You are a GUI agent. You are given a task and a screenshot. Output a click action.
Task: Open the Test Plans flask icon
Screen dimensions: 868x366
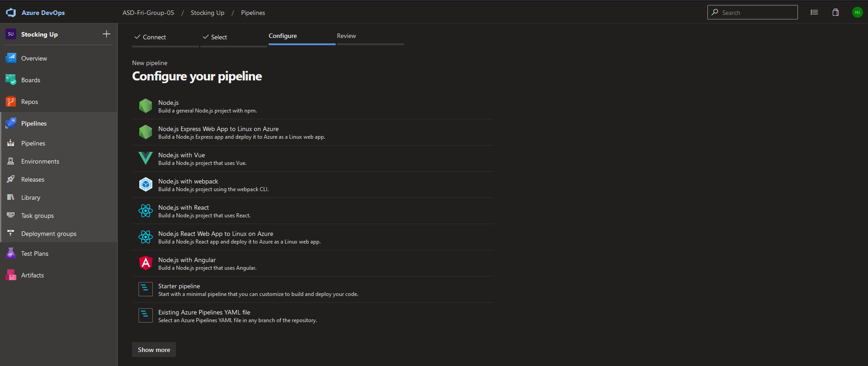click(x=11, y=253)
